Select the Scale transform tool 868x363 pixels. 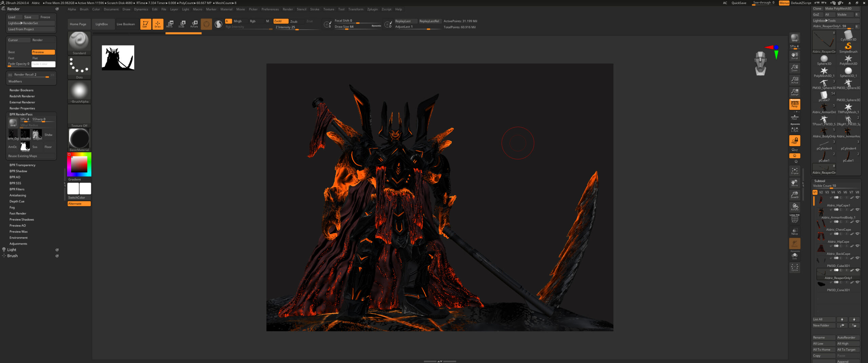(x=182, y=24)
